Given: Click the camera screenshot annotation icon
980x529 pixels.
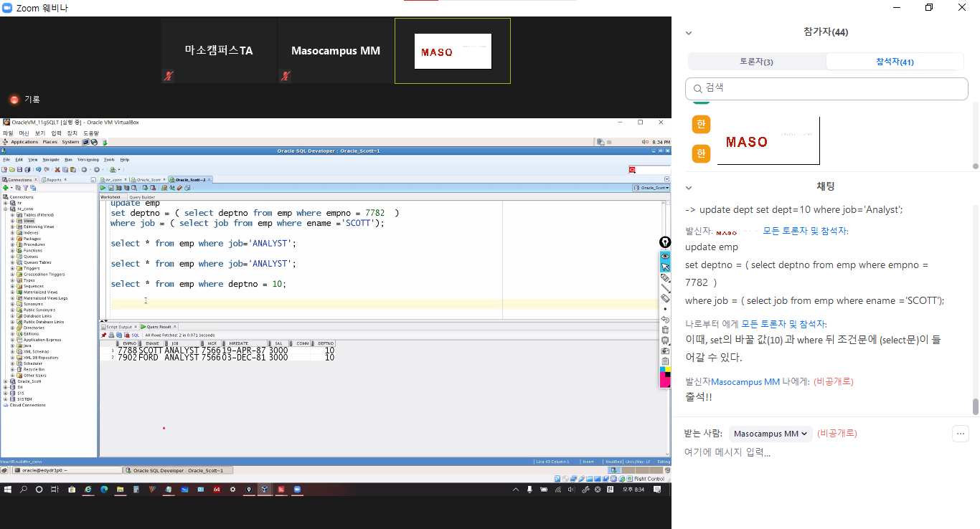Looking at the screenshot, I should click(x=665, y=351).
